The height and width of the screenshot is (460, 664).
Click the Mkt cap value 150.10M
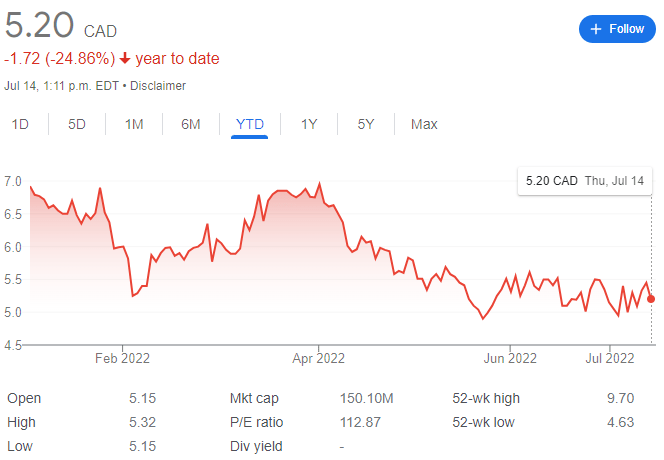tap(366, 398)
